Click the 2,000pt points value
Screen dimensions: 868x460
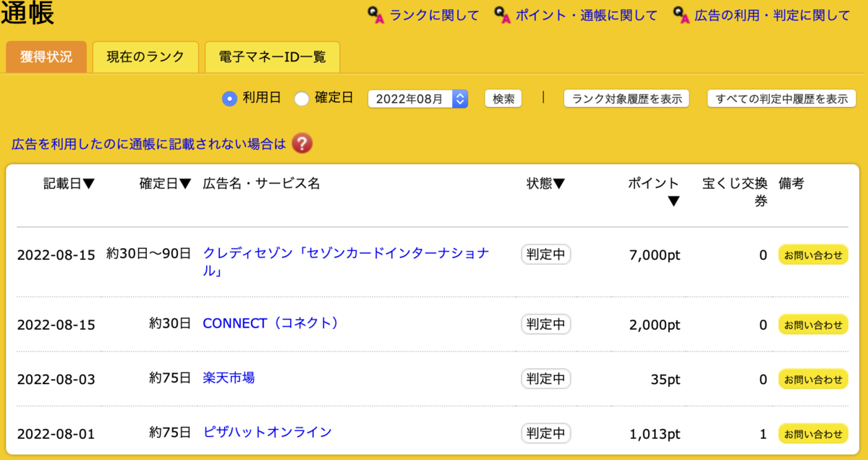click(655, 325)
